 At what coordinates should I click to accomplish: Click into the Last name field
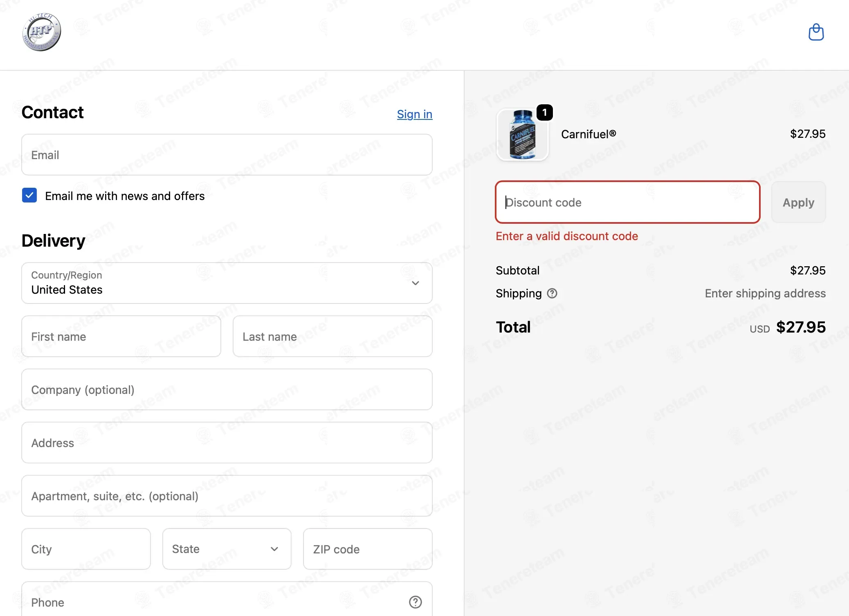[332, 336]
